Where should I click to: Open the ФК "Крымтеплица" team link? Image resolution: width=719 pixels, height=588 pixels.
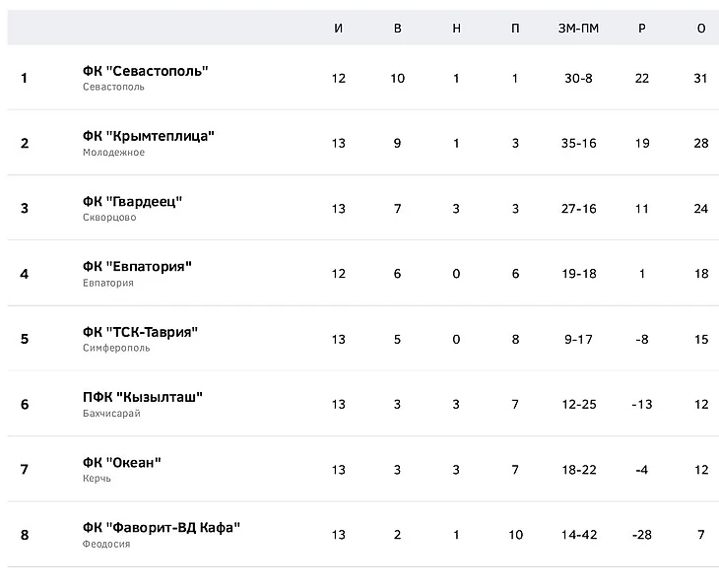[149, 136]
